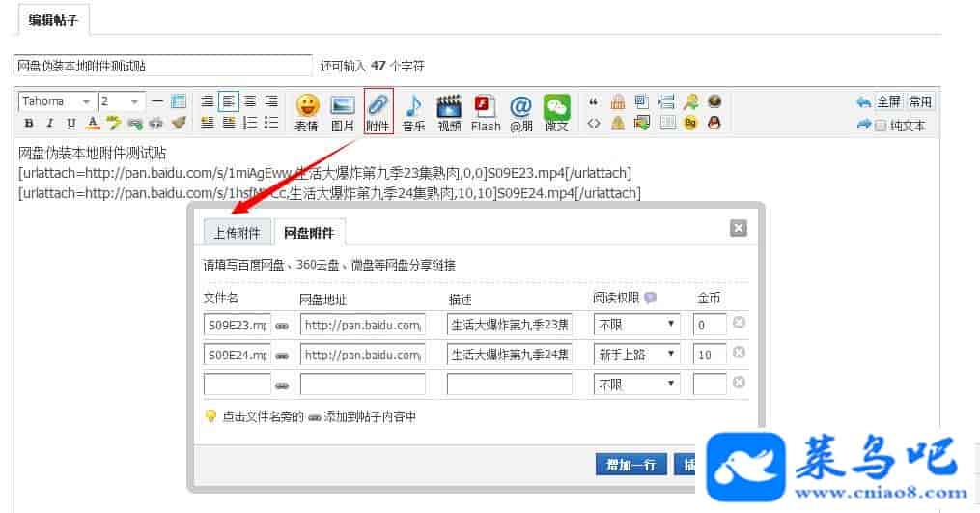Edit the netdisk address for S09E23

click(x=362, y=325)
